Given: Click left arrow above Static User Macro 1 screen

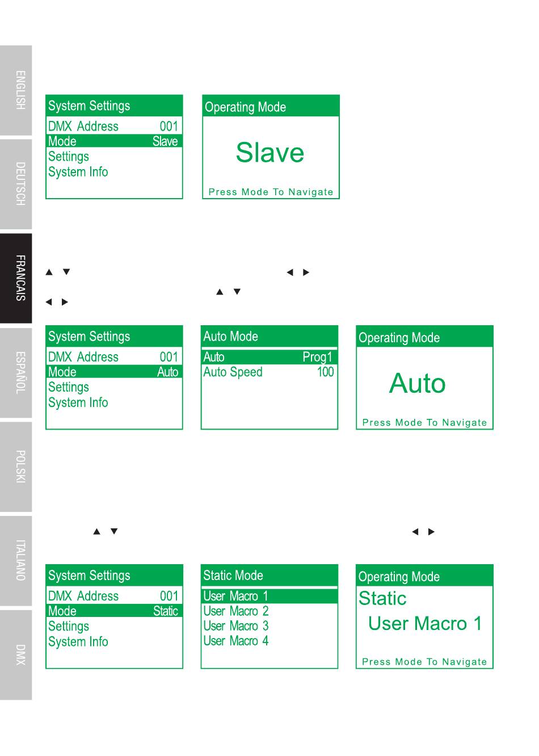Looking at the screenshot, I should (x=415, y=532).
